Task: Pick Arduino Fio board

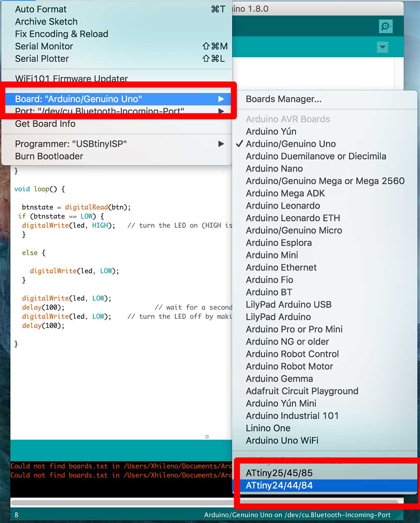Action: 325,280
